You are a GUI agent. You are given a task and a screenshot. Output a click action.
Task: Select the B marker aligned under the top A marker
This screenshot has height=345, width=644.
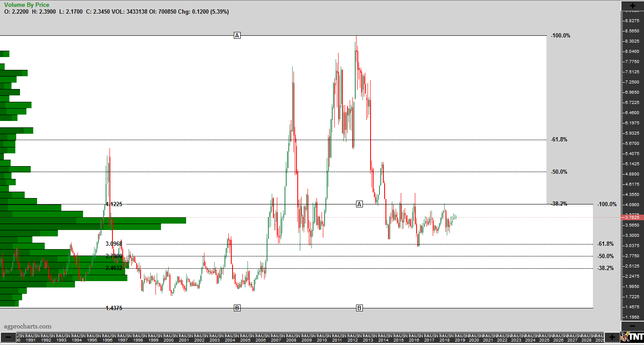[x=237, y=308]
